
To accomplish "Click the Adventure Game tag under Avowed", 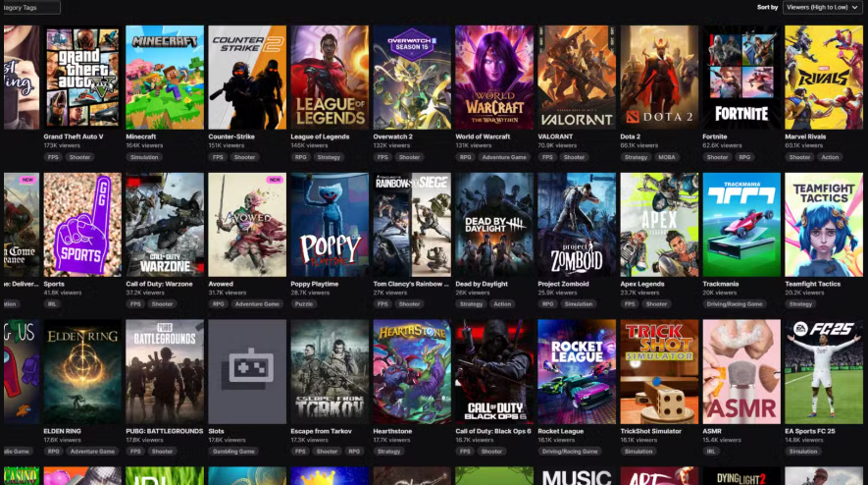I will (257, 304).
